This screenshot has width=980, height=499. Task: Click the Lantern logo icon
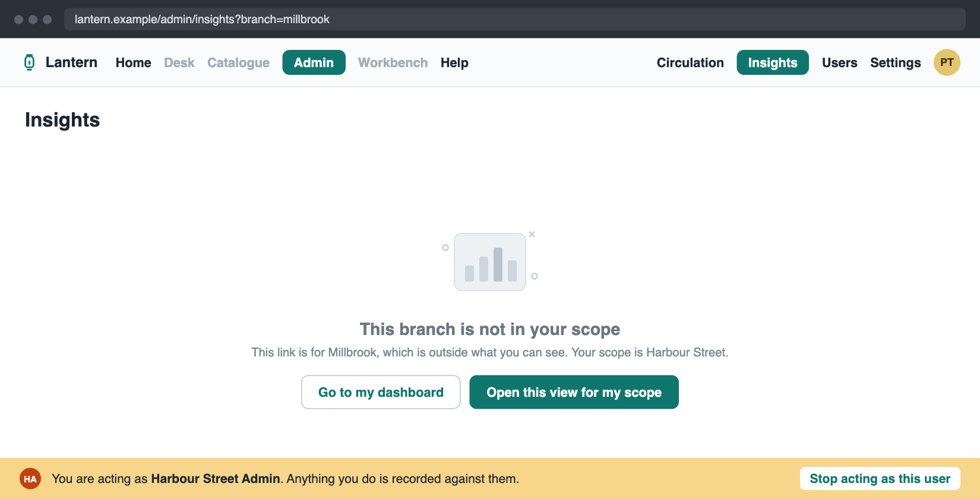click(x=29, y=62)
